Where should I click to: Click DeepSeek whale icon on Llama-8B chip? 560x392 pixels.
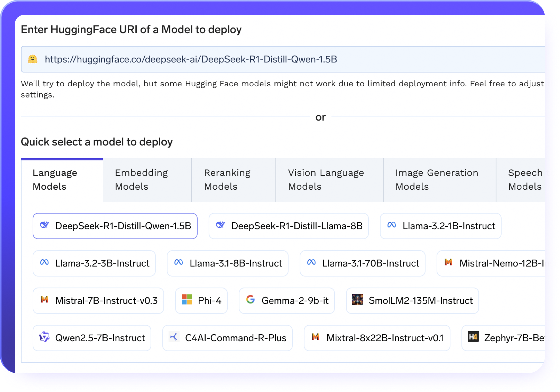pos(221,225)
